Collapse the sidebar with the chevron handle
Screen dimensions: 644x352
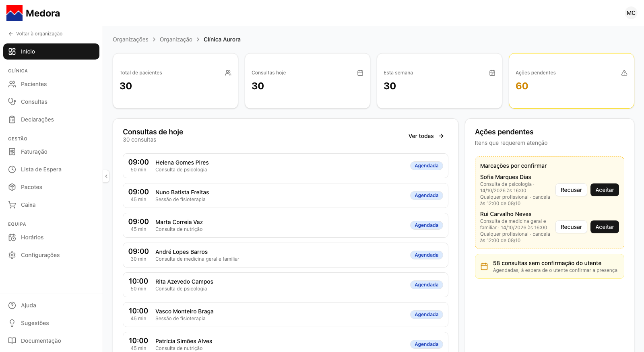tap(106, 176)
